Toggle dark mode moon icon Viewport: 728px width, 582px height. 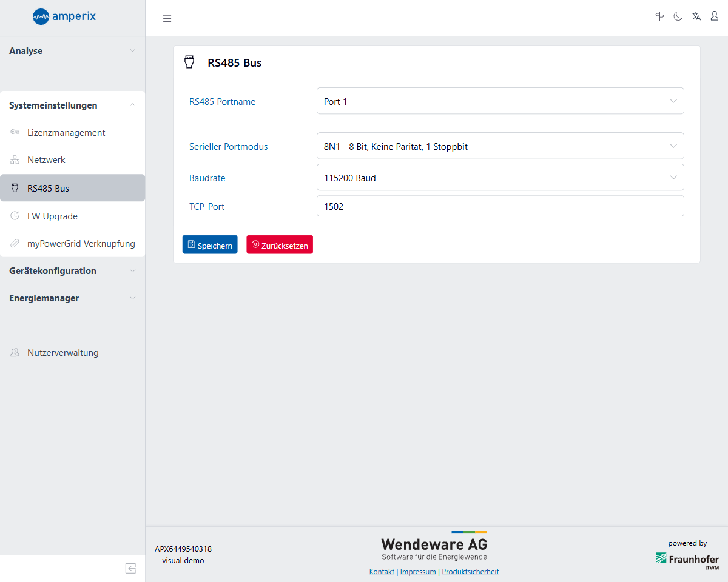[x=678, y=16]
